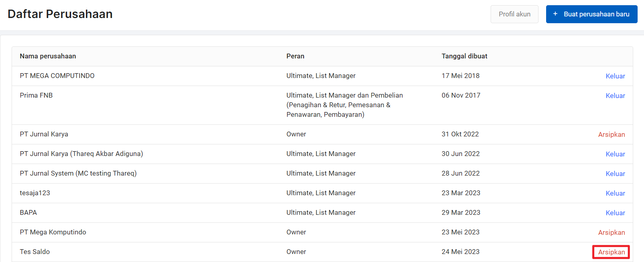
Task: Select the Tes Saldo company name
Action: point(35,252)
